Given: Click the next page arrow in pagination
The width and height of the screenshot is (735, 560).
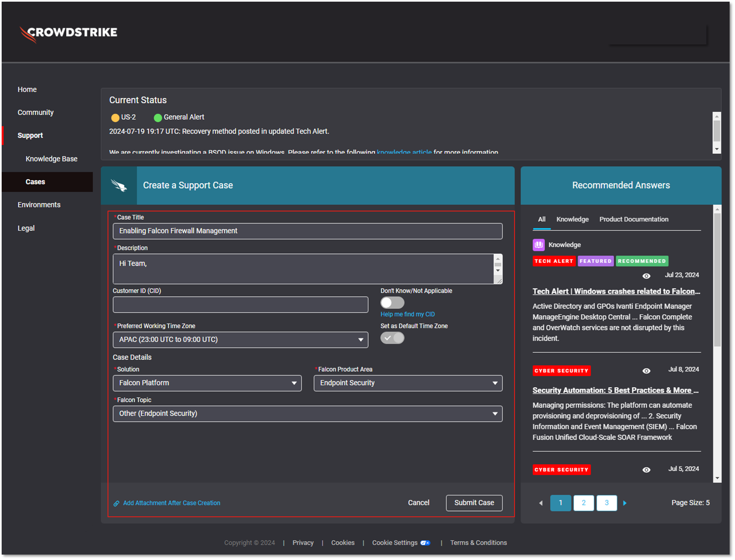Looking at the screenshot, I should coord(625,503).
